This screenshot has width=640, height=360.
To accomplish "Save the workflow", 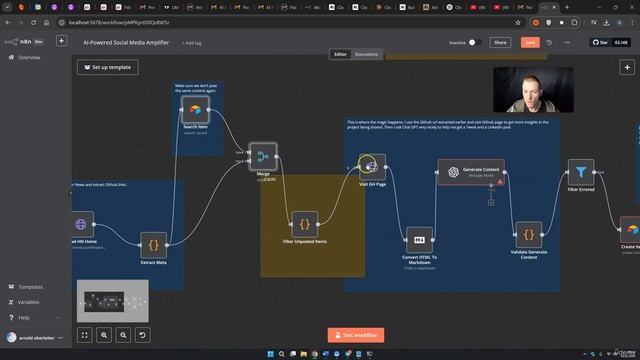I will pyautogui.click(x=530, y=42).
